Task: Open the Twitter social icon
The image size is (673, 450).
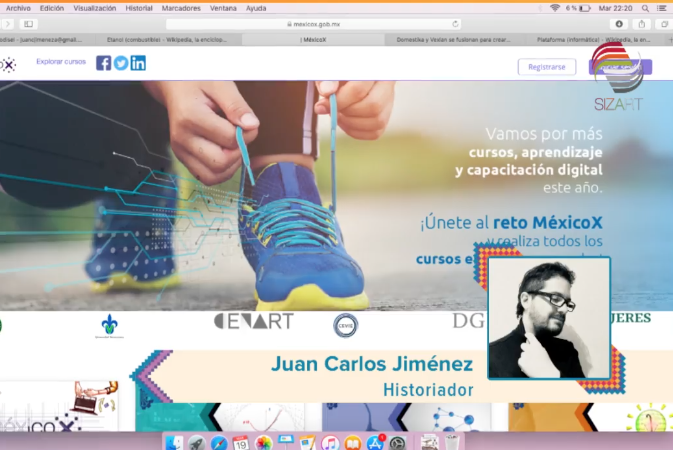Action: tap(121, 63)
